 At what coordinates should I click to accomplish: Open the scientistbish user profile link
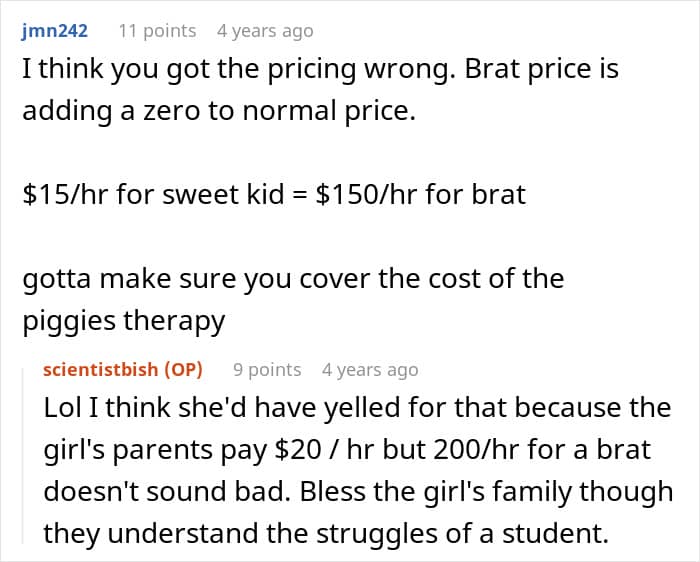(x=101, y=370)
